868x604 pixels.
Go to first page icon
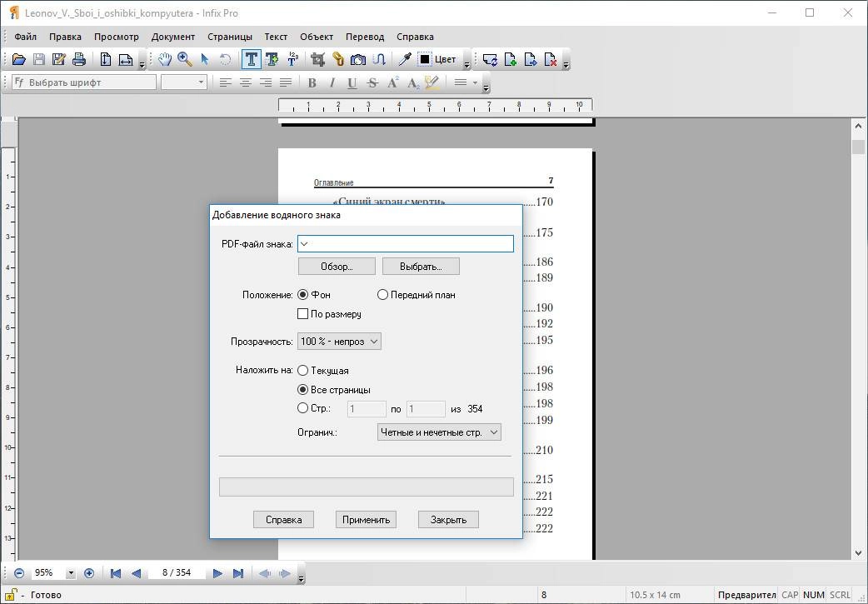tap(115, 573)
